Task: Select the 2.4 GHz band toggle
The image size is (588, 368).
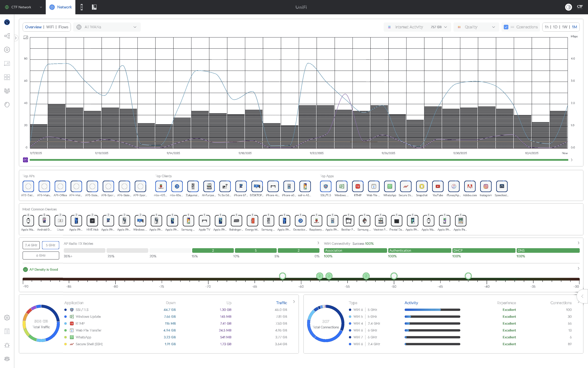Action: (x=31, y=245)
